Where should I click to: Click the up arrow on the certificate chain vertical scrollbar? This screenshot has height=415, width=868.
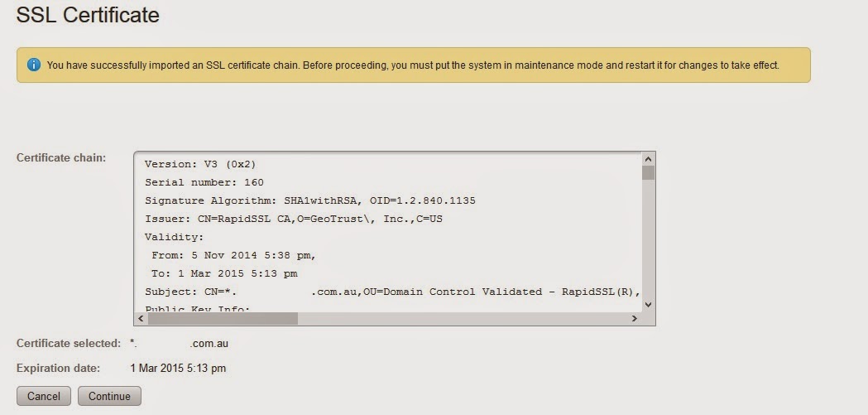pyautogui.click(x=648, y=159)
